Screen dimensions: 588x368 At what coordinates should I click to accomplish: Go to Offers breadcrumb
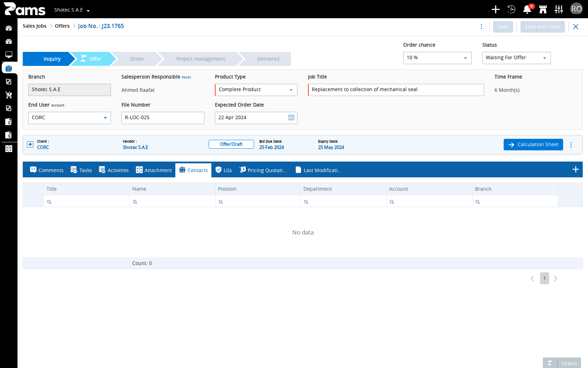coord(62,26)
